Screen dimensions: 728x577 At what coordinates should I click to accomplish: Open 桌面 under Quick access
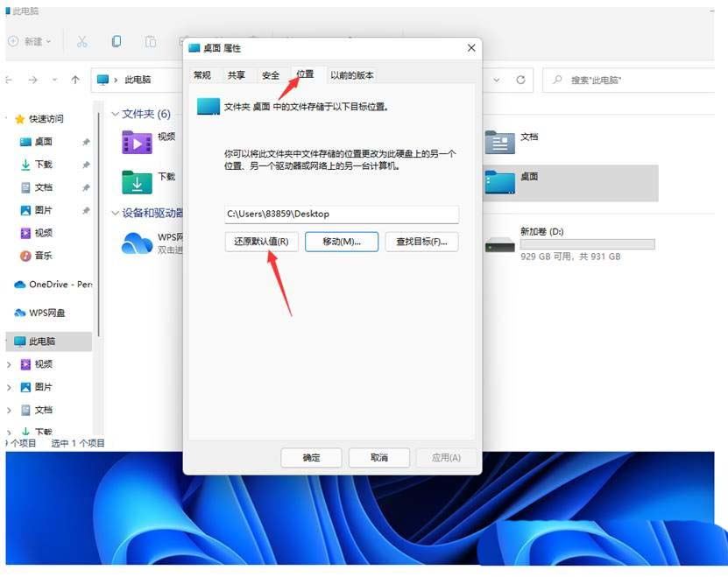[x=43, y=142]
